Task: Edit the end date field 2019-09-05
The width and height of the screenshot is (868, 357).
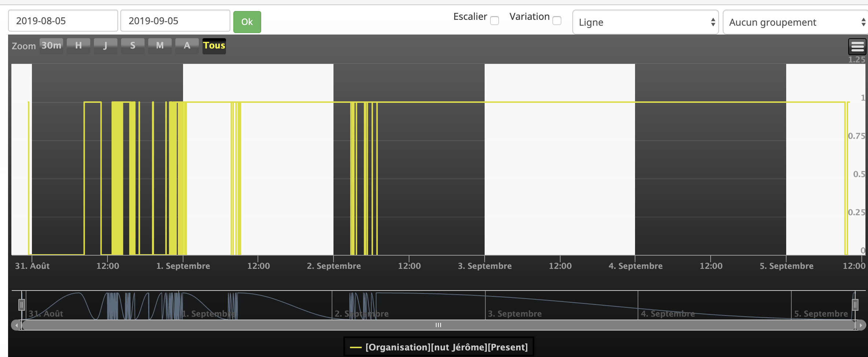Action: point(175,21)
